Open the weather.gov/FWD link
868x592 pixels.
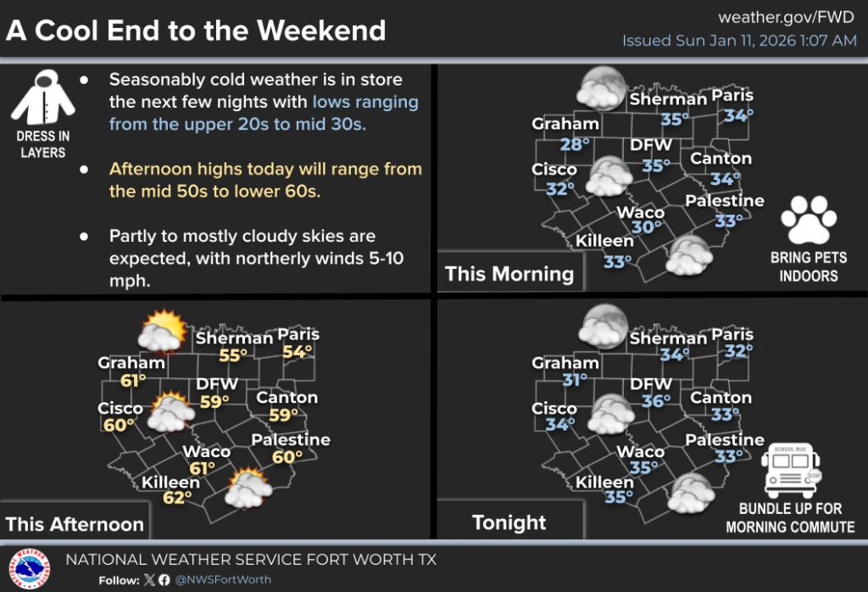pos(787,18)
